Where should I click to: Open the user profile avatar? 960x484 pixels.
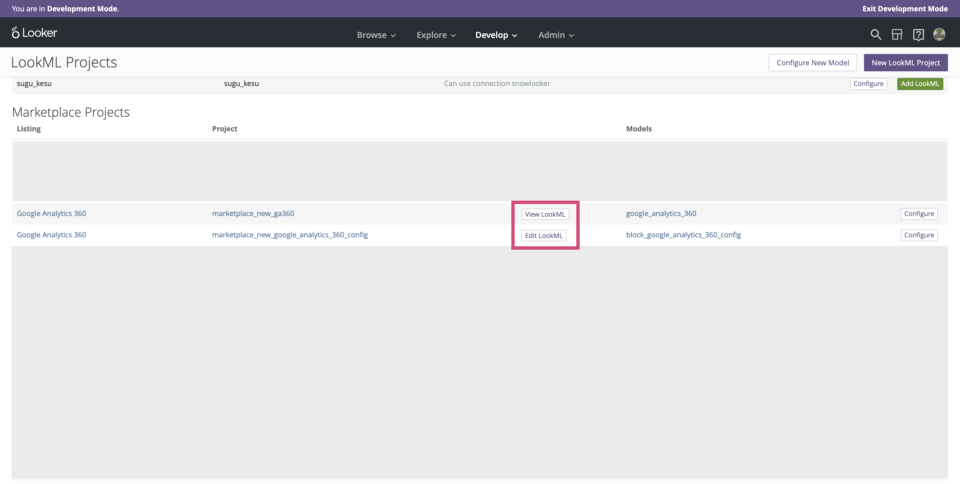click(x=939, y=35)
